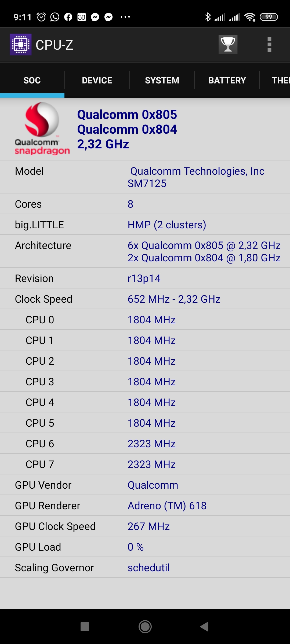Open the BATTERY tab
290x644 pixels.
[227, 80]
